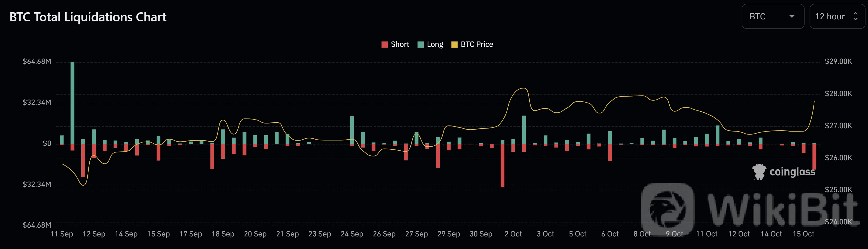Screen dimensions: 868x249
Task: Click the $29.00K price axis label
Action: tap(838, 62)
